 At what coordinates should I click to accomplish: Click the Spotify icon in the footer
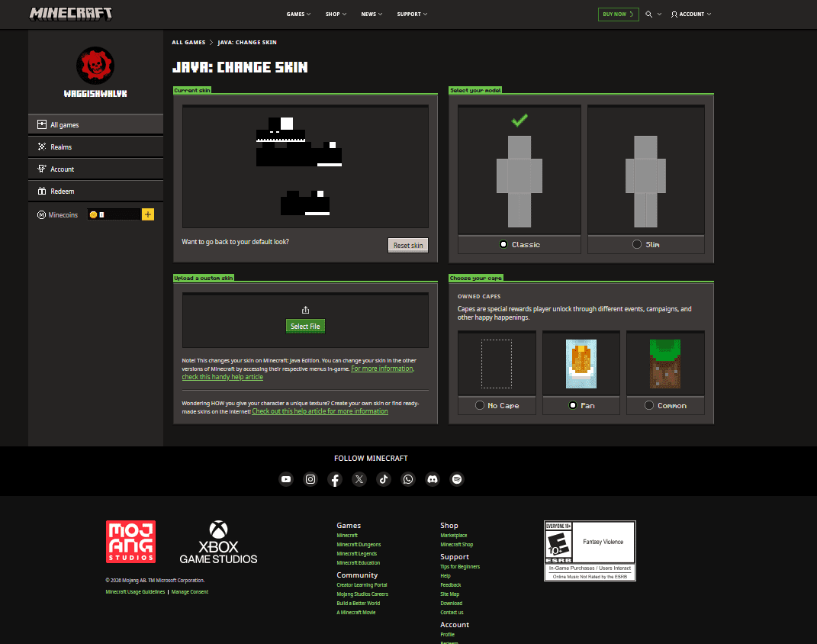(x=457, y=479)
